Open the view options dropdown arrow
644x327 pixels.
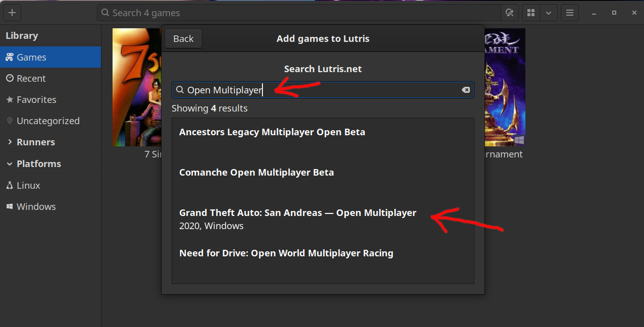(549, 13)
